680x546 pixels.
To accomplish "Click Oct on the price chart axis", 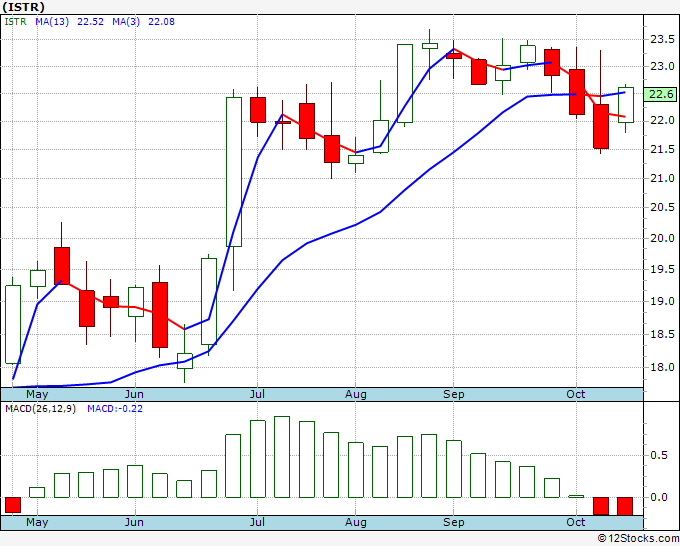I will (575, 394).
